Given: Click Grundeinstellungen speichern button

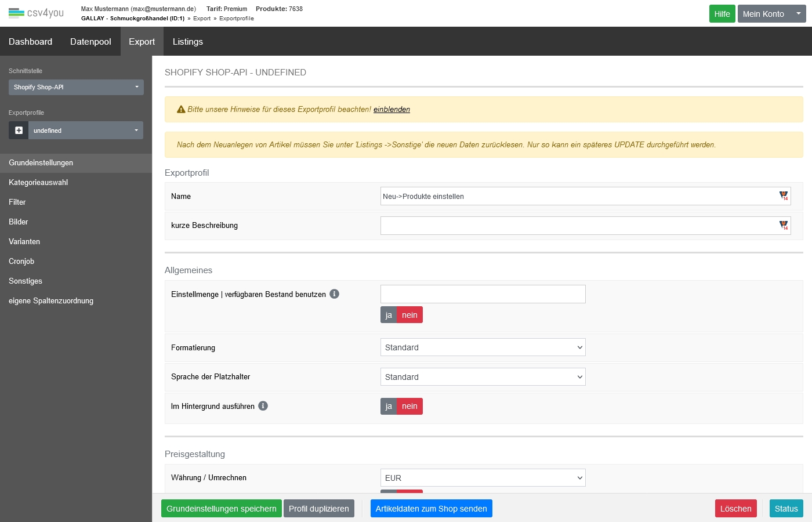Looking at the screenshot, I should [x=221, y=509].
